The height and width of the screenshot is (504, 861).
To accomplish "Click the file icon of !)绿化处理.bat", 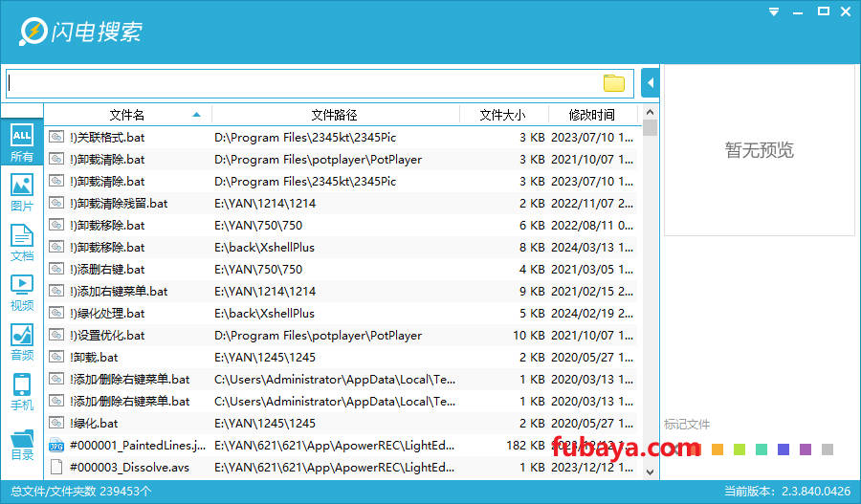I will [56, 313].
